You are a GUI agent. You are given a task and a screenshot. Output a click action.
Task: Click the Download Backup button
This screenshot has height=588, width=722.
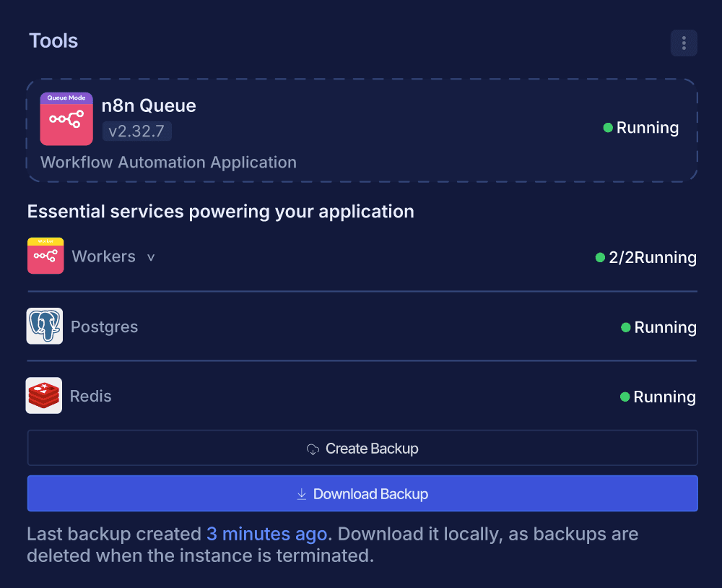[x=362, y=493]
